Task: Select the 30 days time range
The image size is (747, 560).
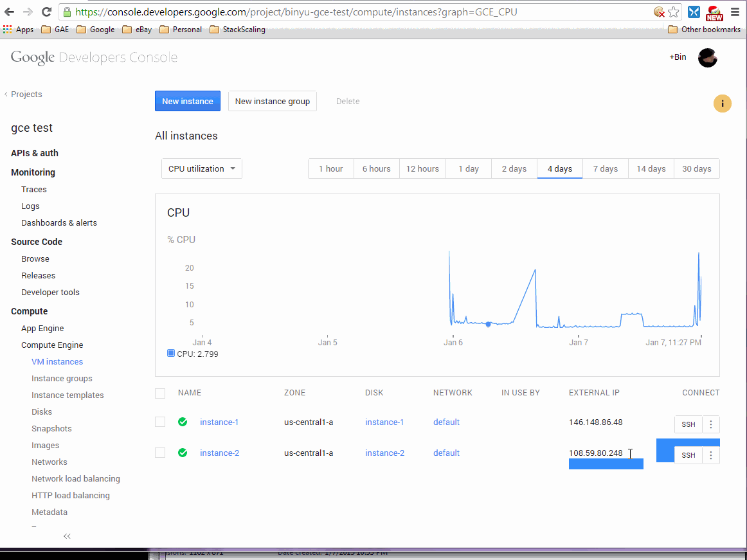Action: (x=697, y=168)
